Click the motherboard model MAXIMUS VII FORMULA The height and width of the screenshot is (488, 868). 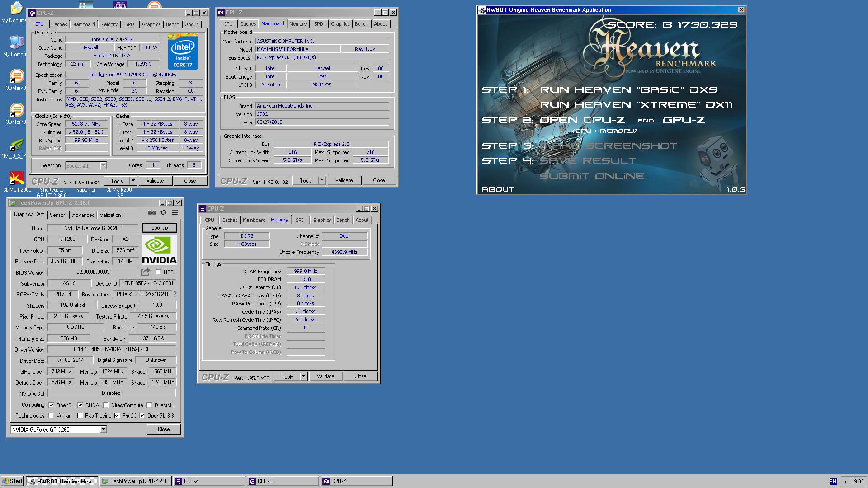click(297, 49)
